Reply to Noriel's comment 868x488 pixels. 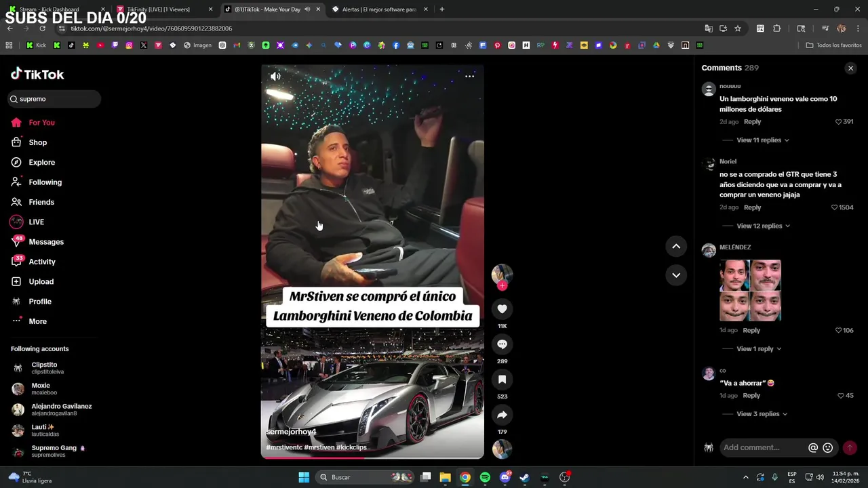point(752,207)
